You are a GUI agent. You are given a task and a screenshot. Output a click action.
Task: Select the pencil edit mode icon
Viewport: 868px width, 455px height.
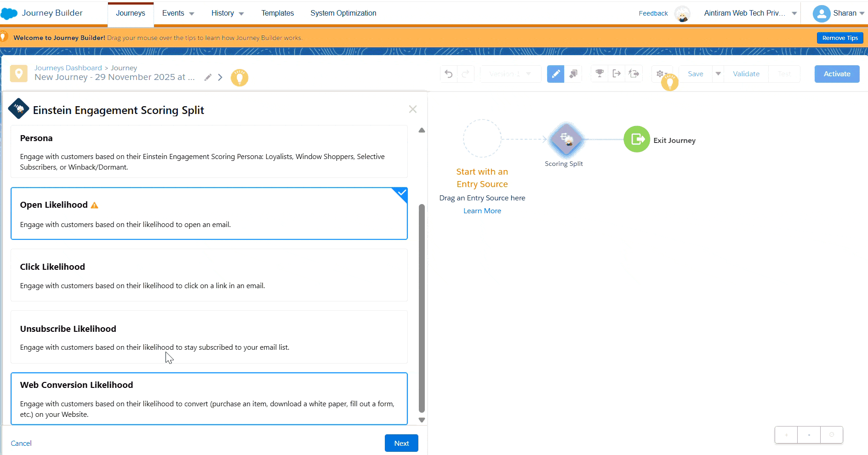(555, 74)
